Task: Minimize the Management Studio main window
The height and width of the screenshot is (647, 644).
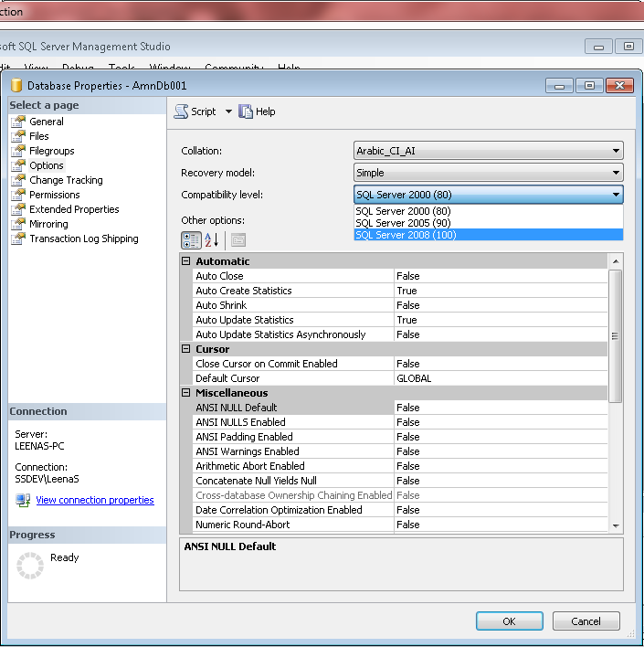Action: click(598, 47)
